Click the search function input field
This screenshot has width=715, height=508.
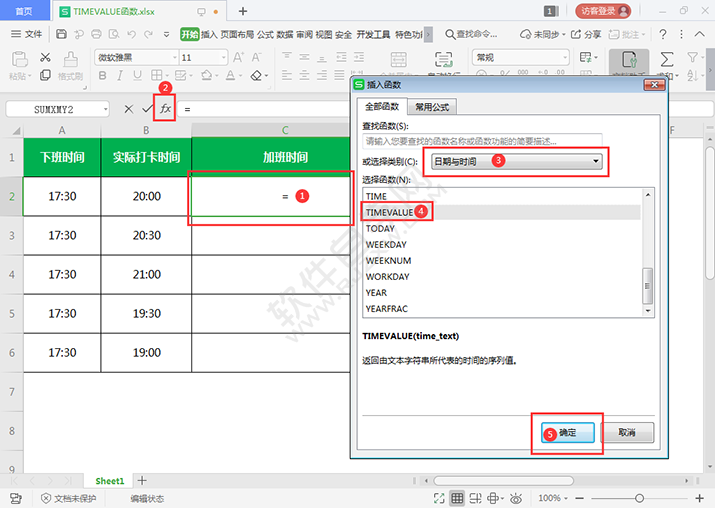(482, 141)
